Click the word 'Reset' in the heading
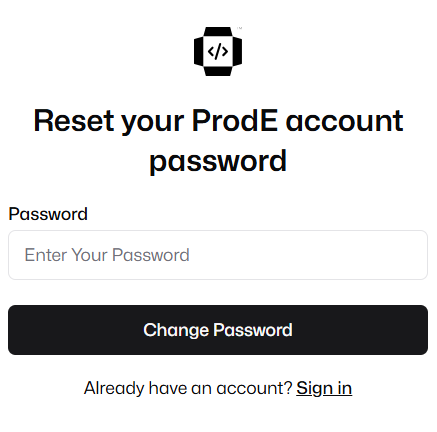Viewport: 437px width, 432px height. coord(74,121)
